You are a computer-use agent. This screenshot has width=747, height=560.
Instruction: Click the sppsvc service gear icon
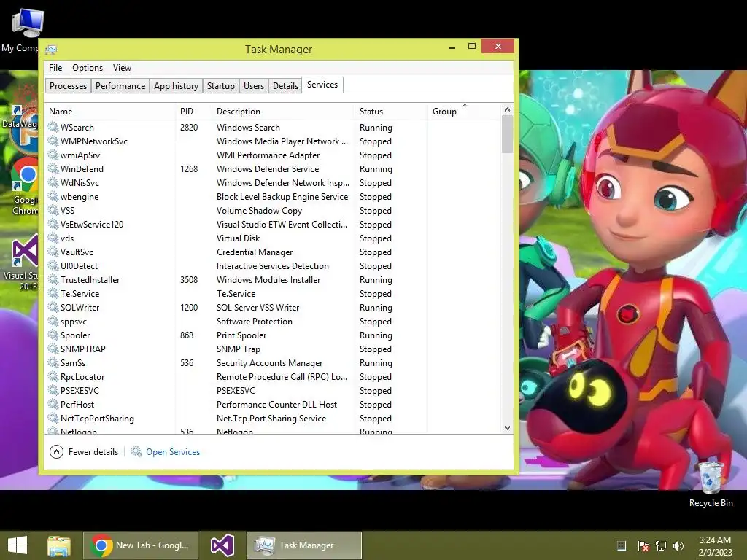tap(53, 322)
